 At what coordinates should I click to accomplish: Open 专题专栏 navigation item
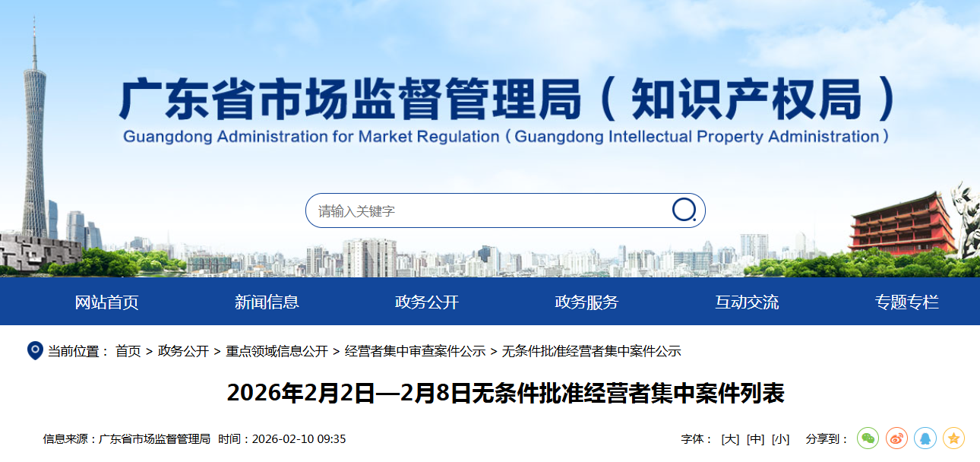907,302
